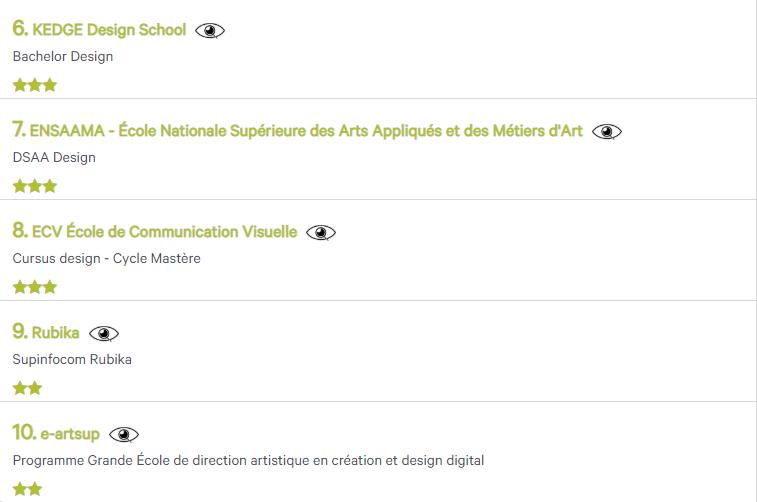The height and width of the screenshot is (502, 757).
Task: Open the Rubika school link
Action: [55, 333]
